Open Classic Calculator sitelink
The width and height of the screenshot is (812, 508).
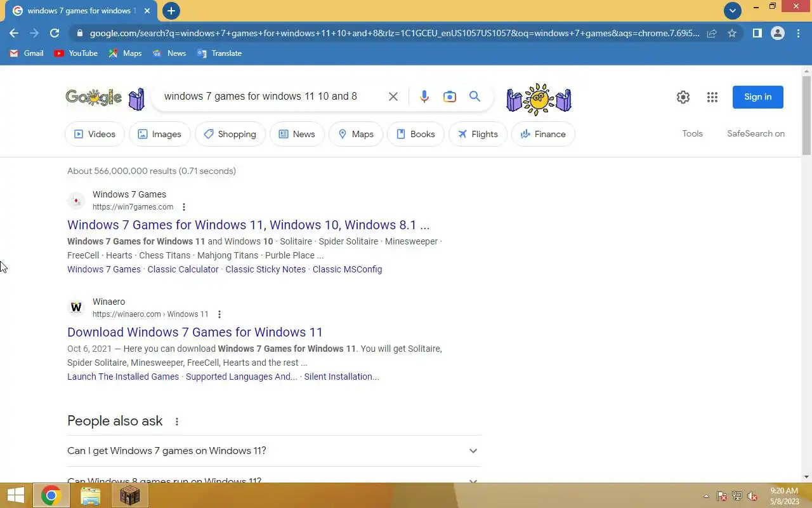click(x=183, y=269)
